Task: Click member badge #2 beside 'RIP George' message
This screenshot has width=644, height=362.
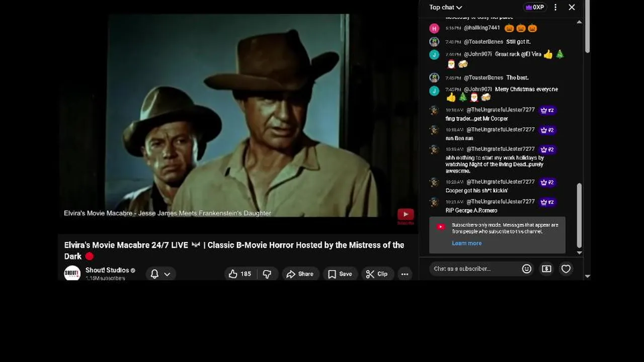Action: (547, 202)
